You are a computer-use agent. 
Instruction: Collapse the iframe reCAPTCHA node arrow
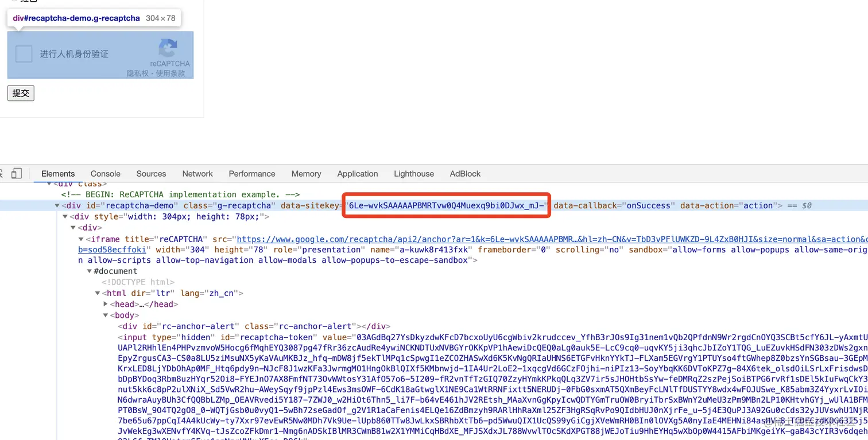pos(81,239)
